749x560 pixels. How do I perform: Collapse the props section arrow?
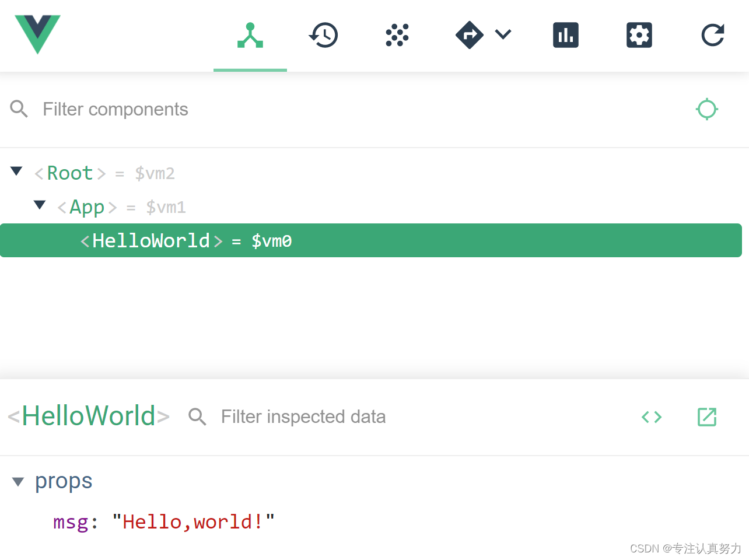18,482
